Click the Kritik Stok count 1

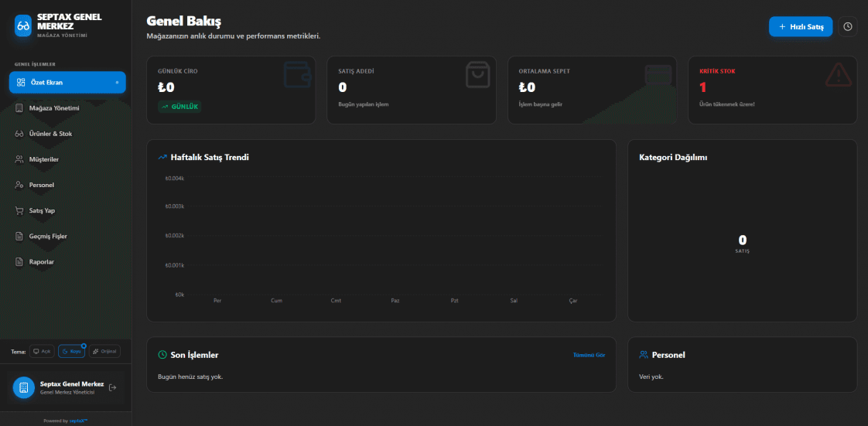click(703, 87)
